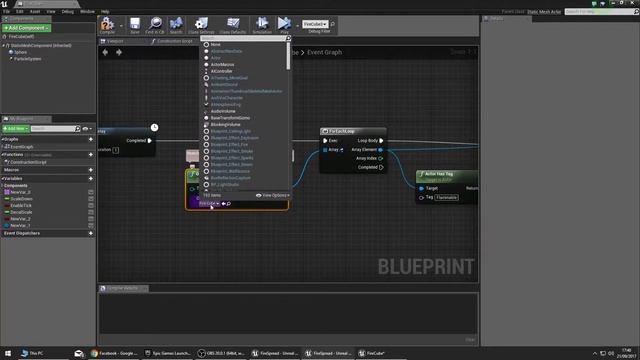The height and width of the screenshot is (360, 640).
Task: Select Sphere component in Components tree
Action: tap(20, 52)
